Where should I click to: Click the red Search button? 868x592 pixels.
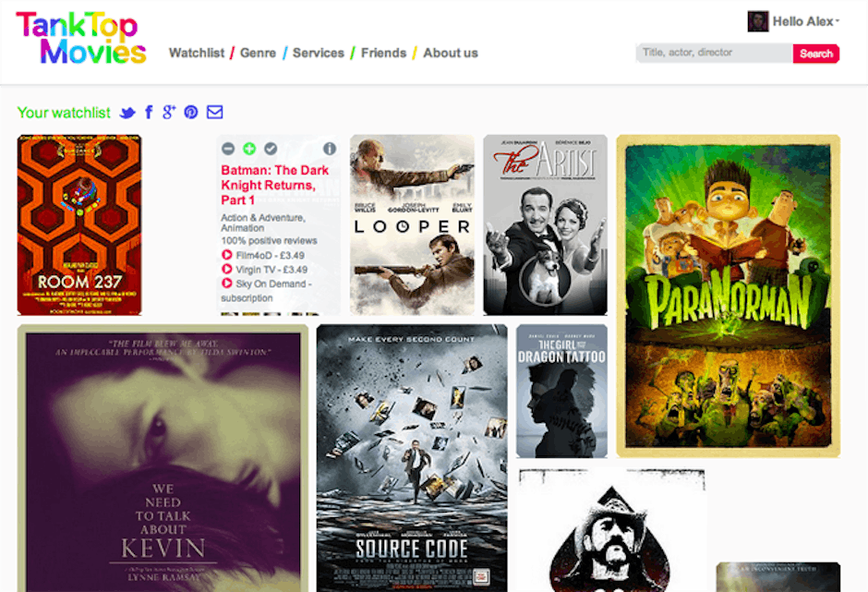point(815,54)
